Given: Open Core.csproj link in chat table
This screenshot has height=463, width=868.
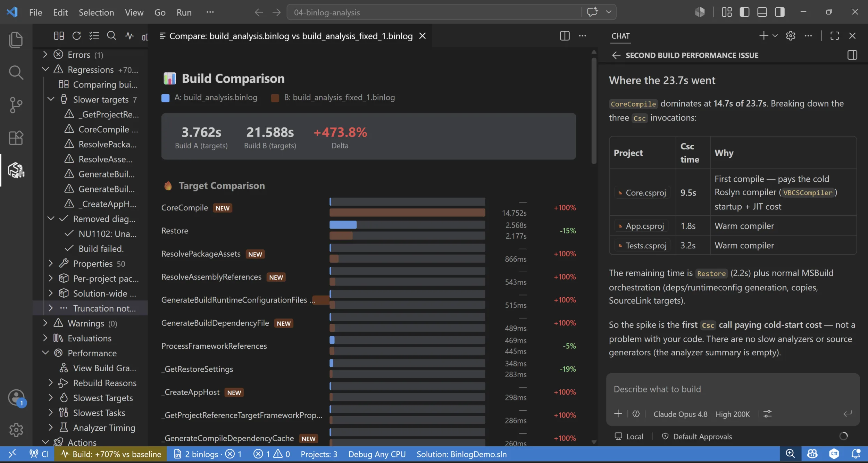Looking at the screenshot, I should pos(642,192).
